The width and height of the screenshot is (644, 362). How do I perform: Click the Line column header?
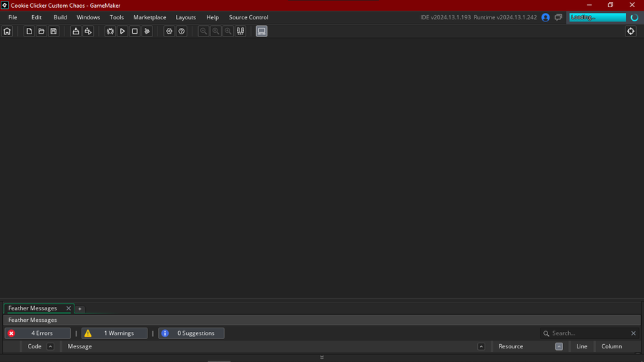click(582, 346)
